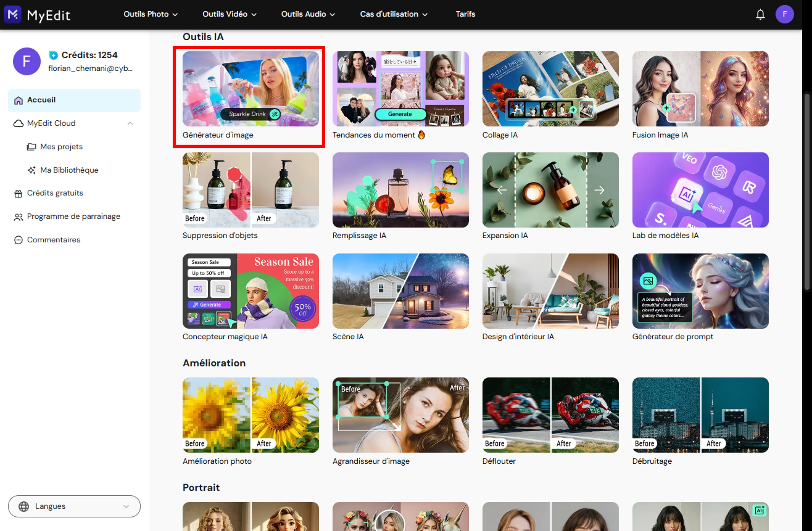Open the Remplissage IA thumbnail

401,190
